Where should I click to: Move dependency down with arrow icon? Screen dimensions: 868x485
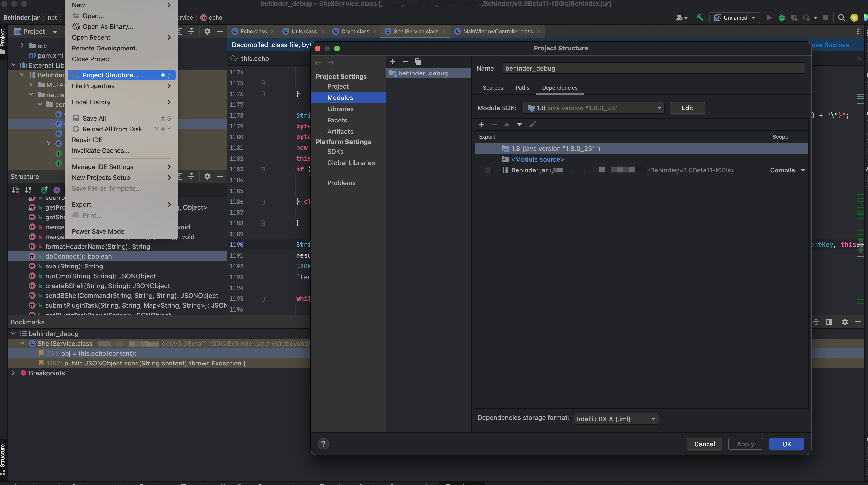coord(520,124)
